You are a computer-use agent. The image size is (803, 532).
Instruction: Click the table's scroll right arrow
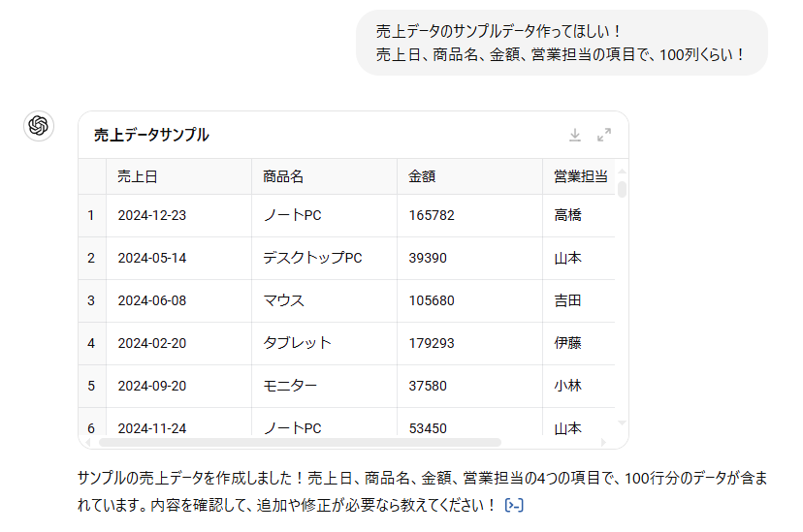pyautogui.click(x=603, y=442)
